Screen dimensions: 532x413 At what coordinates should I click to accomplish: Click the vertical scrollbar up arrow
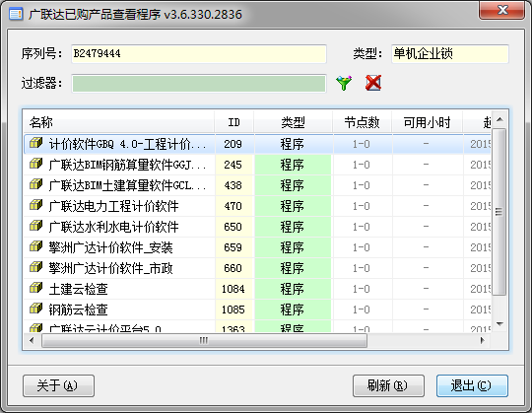(x=499, y=119)
